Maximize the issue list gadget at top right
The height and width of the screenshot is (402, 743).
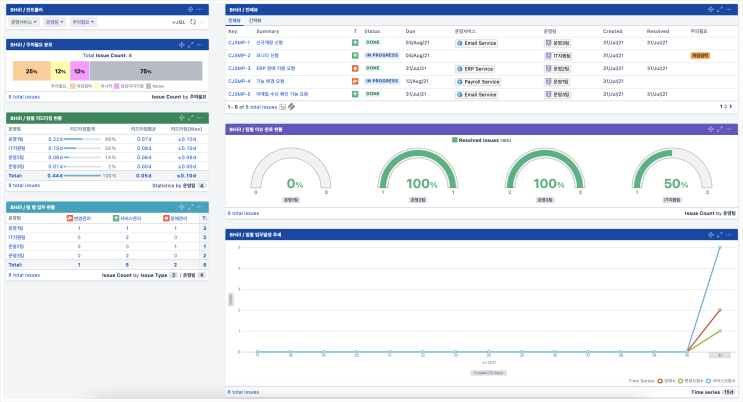pyautogui.click(x=721, y=9)
